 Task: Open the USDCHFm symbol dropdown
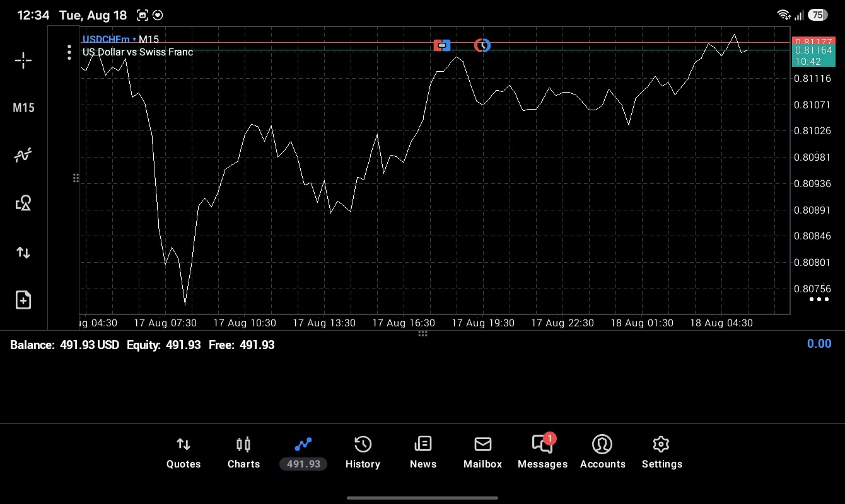pyautogui.click(x=109, y=40)
